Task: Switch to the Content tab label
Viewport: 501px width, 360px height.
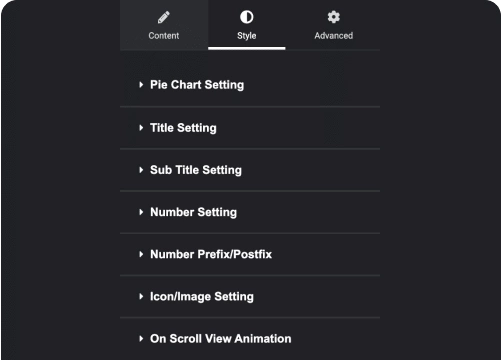Action: (164, 36)
